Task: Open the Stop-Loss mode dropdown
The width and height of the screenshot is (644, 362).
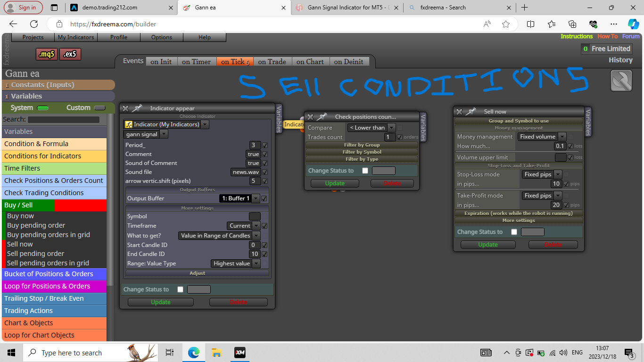Action: [x=558, y=174]
